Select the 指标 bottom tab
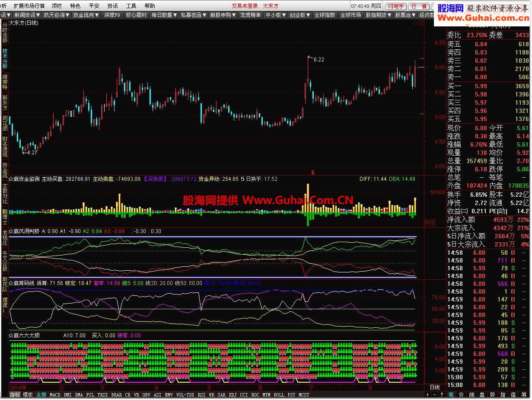 click(15, 395)
